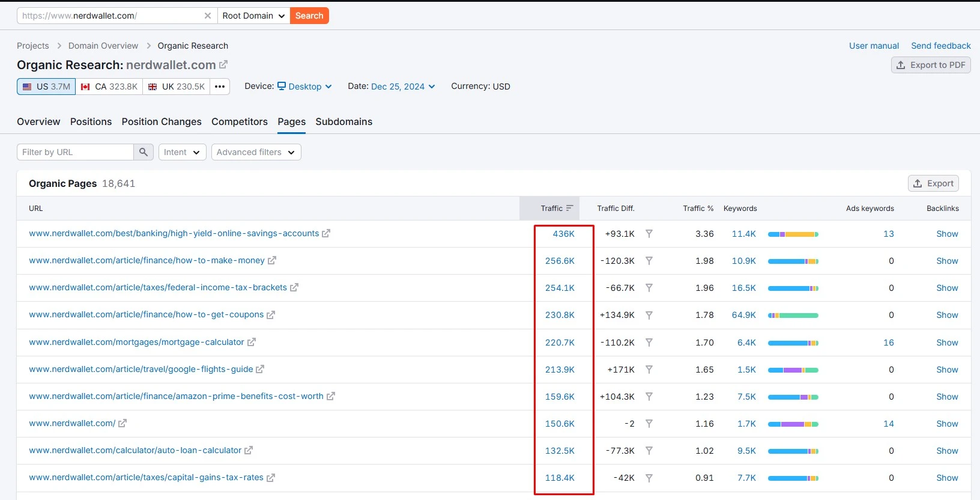
Task: Click the magnifier icon beside Filter by URL
Action: click(143, 152)
